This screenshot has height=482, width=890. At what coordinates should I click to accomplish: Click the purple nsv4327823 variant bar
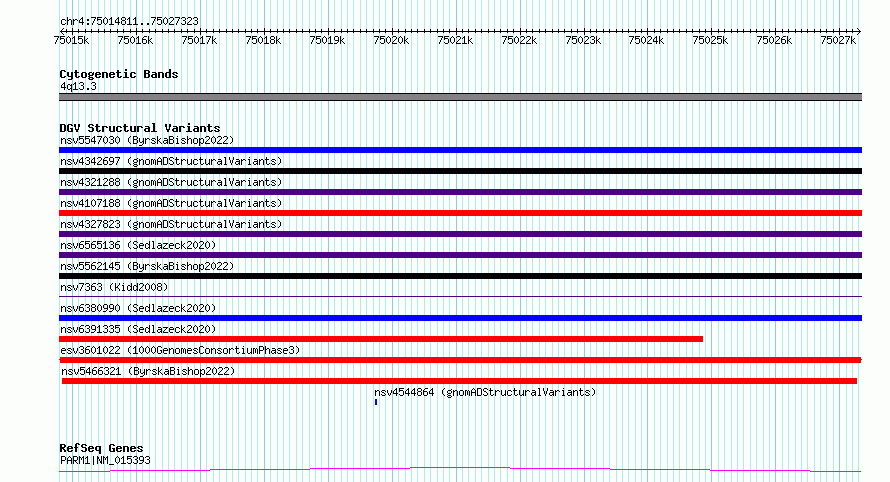tap(460, 234)
